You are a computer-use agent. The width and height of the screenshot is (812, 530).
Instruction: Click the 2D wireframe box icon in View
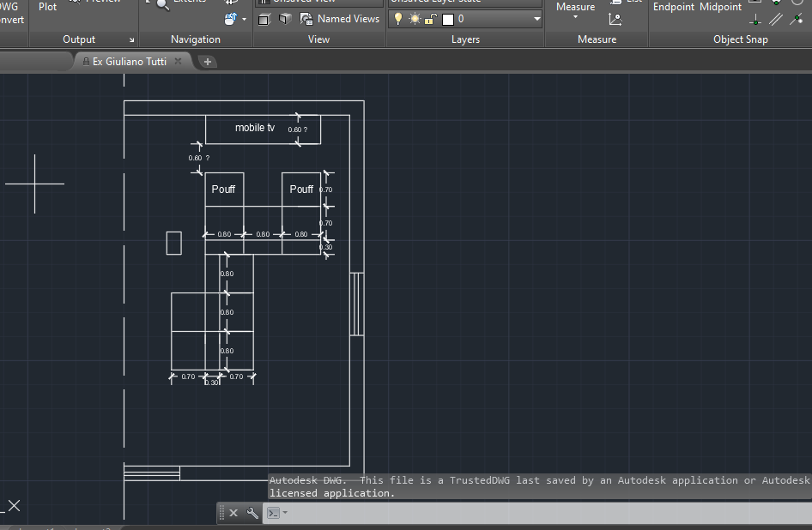(264, 20)
